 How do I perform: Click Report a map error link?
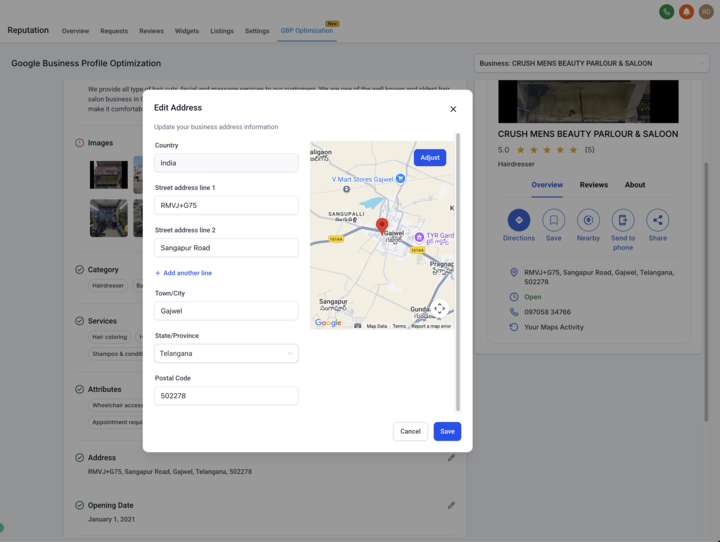click(431, 326)
